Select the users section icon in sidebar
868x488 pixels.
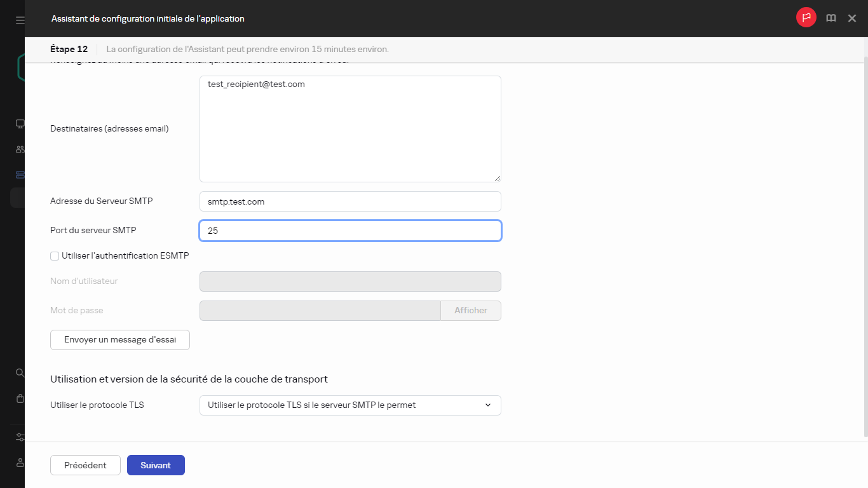tap(19, 149)
